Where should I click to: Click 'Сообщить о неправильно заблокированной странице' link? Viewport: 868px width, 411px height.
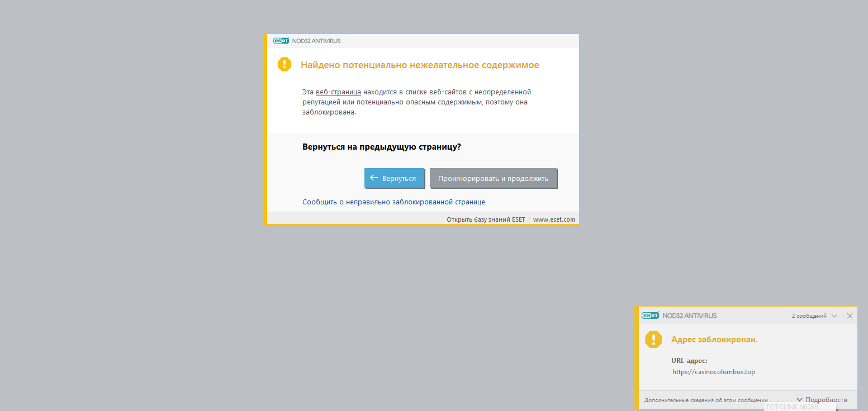coord(393,202)
